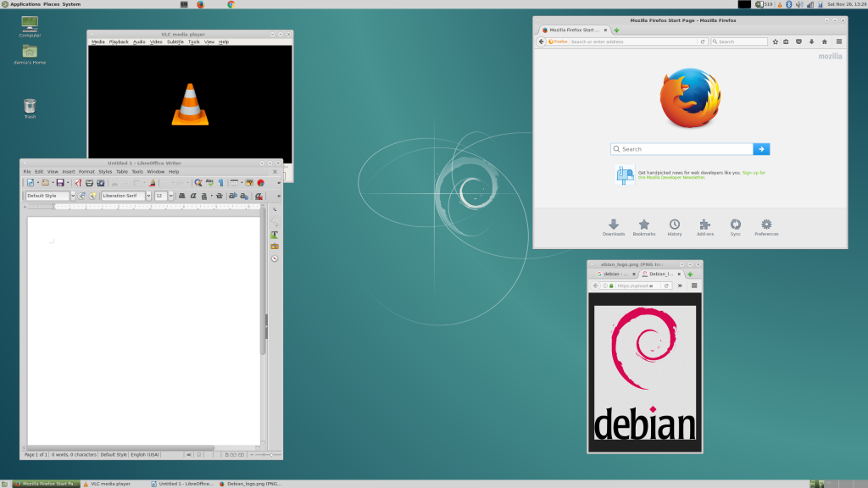Switch to the debian Google search tab
The width and height of the screenshot is (868, 488).
point(615,274)
